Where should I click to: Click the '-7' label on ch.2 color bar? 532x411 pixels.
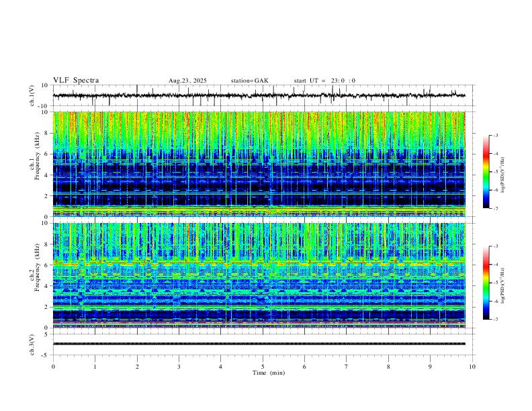(495, 319)
